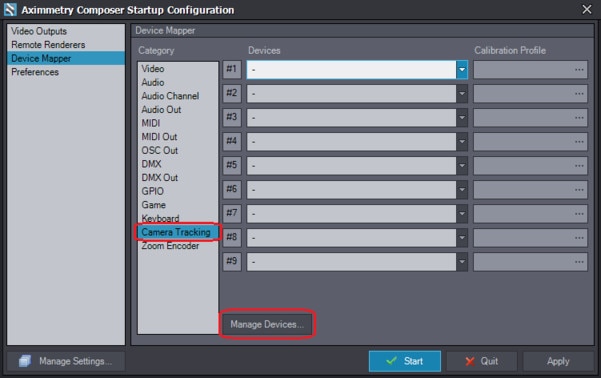The height and width of the screenshot is (378, 601).
Task: Select the DMX Out category
Action: click(x=160, y=178)
